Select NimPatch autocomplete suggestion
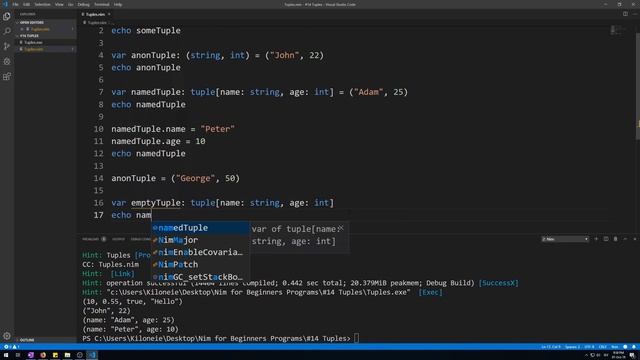 click(x=200, y=264)
